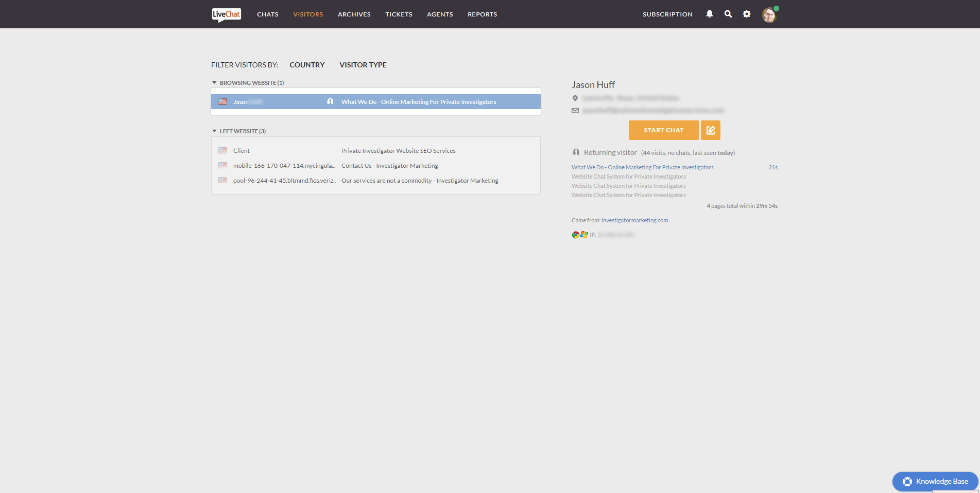
Task: Click the Knowledge Base lifebuoy button
Action: point(935,481)
